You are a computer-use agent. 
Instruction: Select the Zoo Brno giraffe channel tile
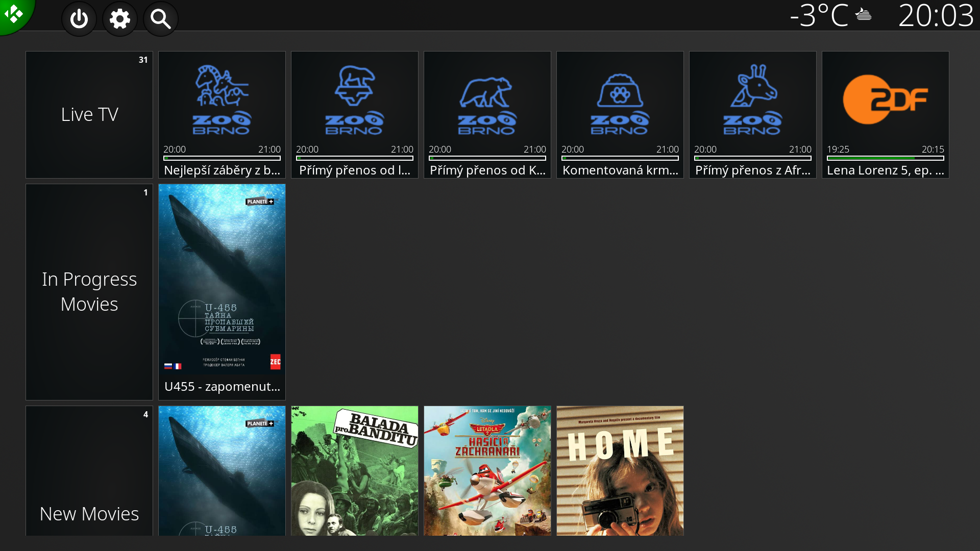point(752,99)
